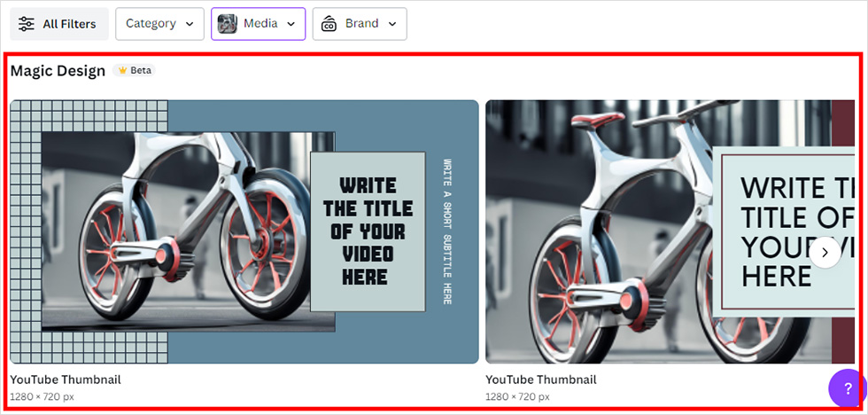Expand the Media dropdown

click(x=258, y=24)
